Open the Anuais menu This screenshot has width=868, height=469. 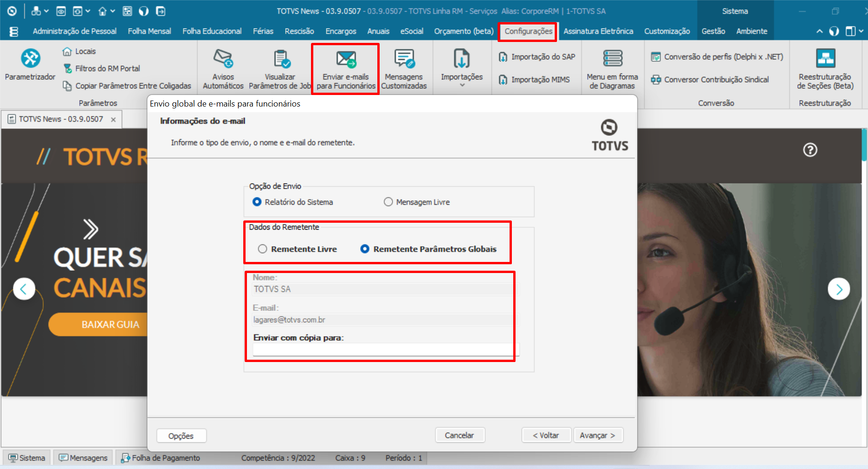pyautogui.click(x=378, y=31)
